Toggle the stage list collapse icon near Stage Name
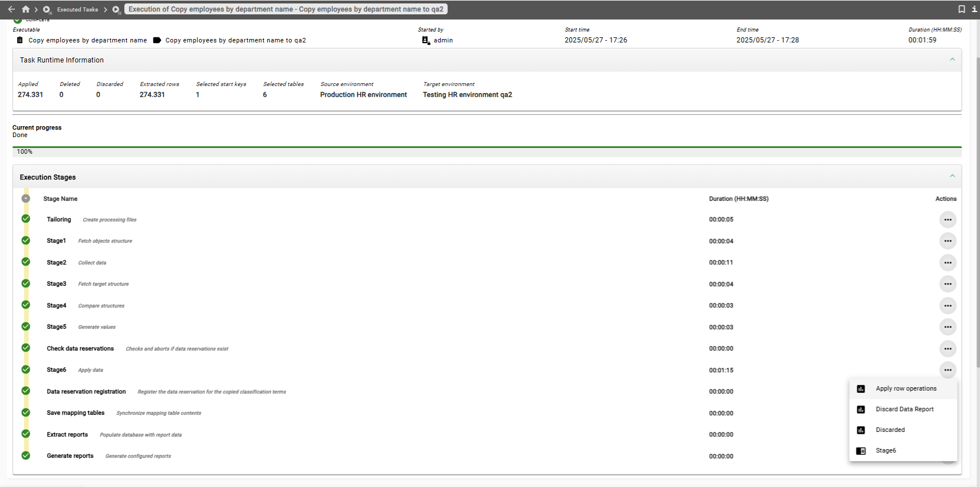 coord(26,198)
